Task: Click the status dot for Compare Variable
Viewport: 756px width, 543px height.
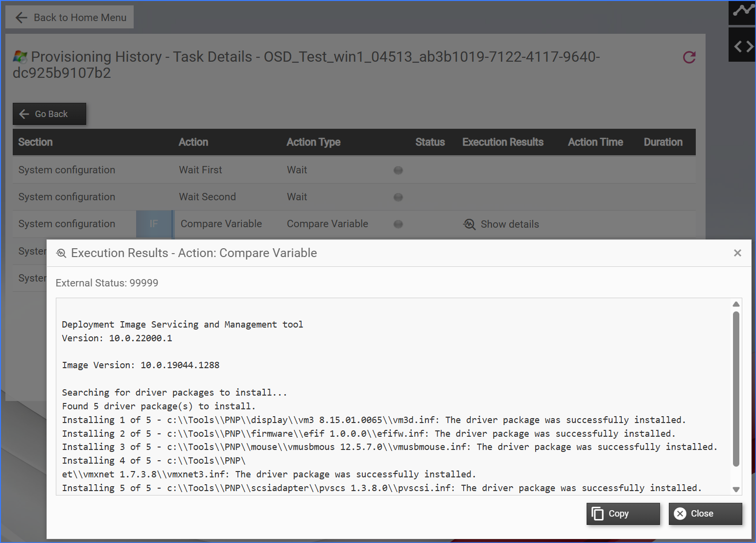Action: pos(398,224)
